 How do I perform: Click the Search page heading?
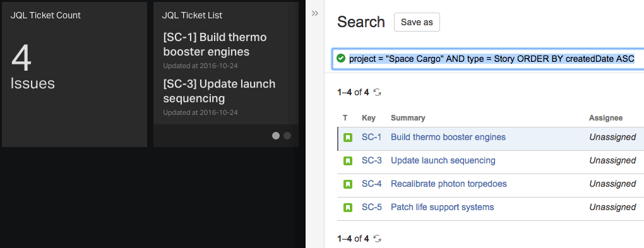361,21
